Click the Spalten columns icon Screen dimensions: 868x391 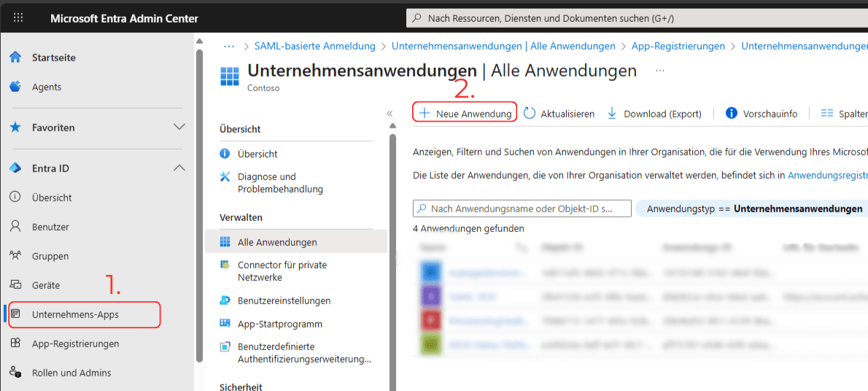point(827,113)
